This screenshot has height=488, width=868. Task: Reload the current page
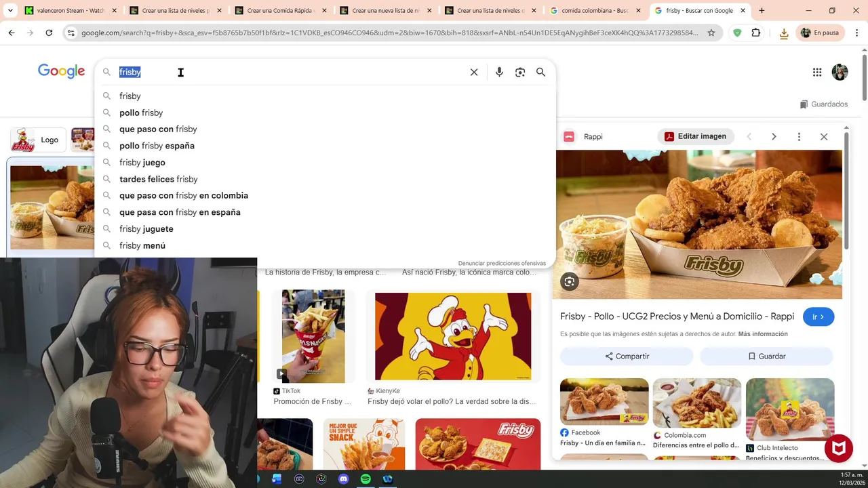coord(49,33)
